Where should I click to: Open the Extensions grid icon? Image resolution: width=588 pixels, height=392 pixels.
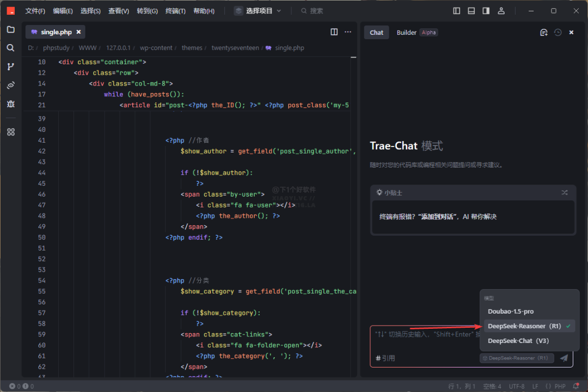click(x=10, y=132)
